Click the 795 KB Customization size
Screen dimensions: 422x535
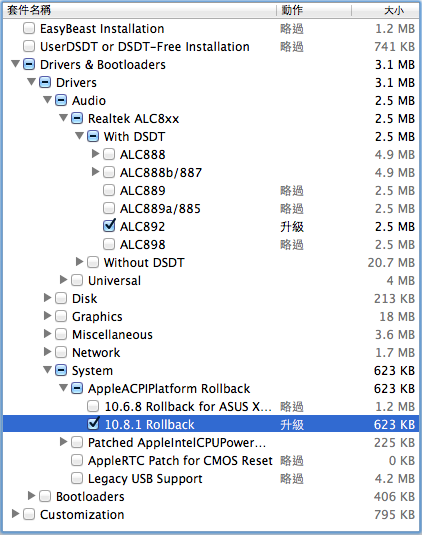click(395, 515)
